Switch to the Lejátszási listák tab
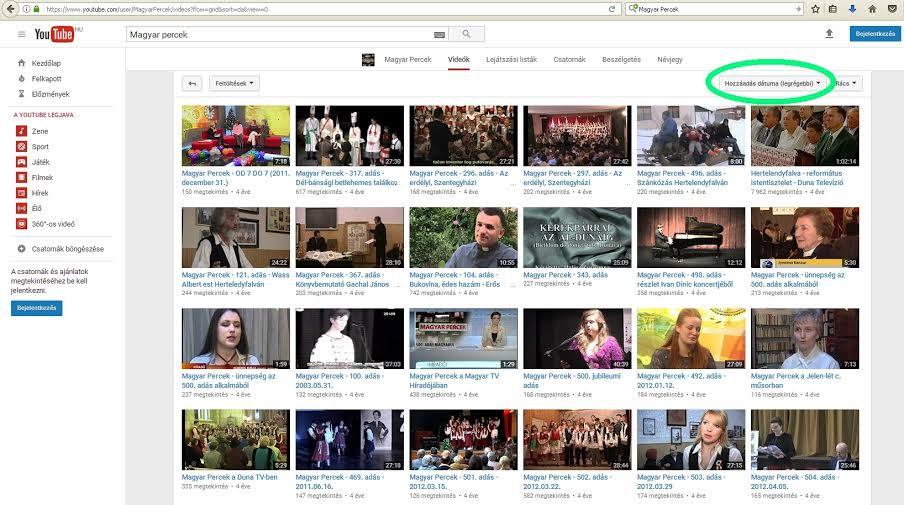Screen dimensions: 904x505 tap(511, 60)
